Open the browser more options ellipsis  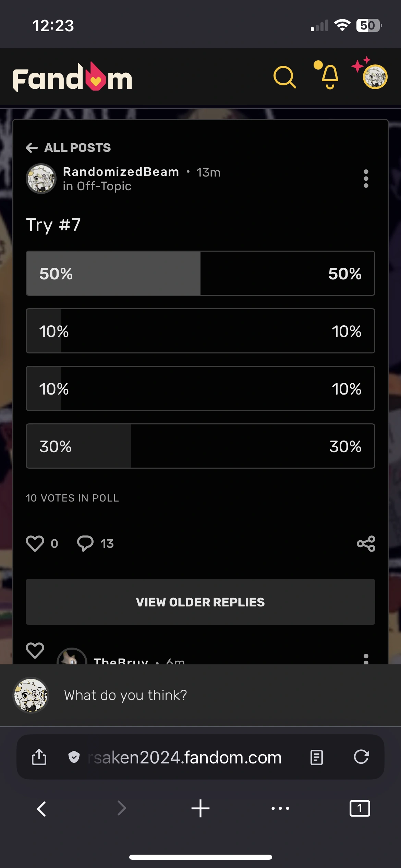280,808
